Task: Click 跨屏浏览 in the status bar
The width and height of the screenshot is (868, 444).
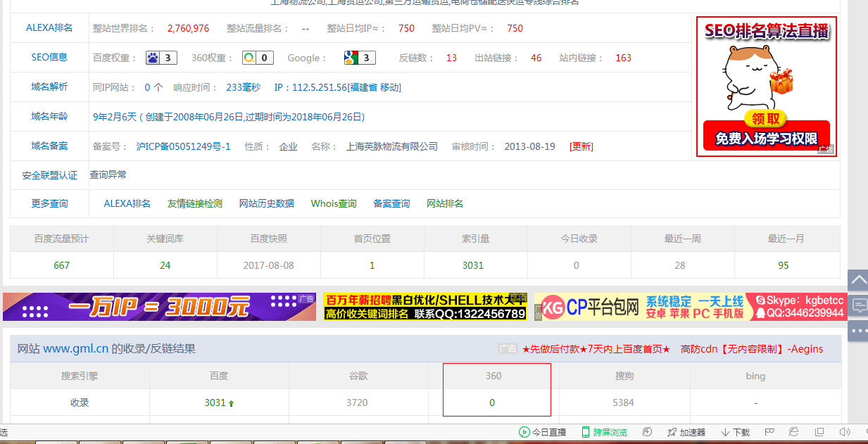Action: [604, 432]
